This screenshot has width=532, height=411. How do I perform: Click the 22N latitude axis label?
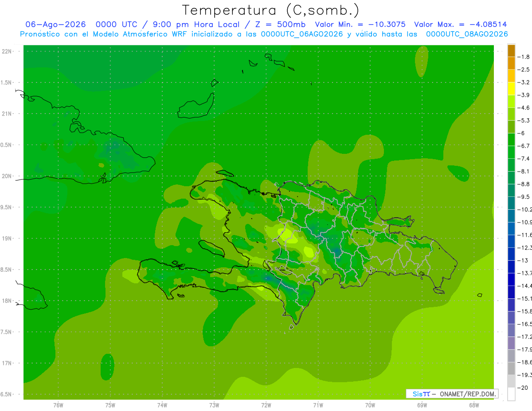7,51
